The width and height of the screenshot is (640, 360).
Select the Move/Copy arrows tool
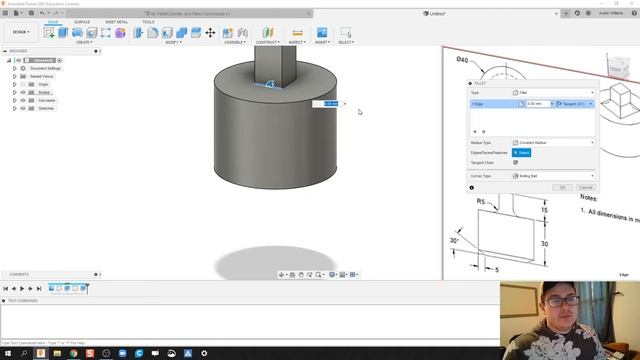210,33
